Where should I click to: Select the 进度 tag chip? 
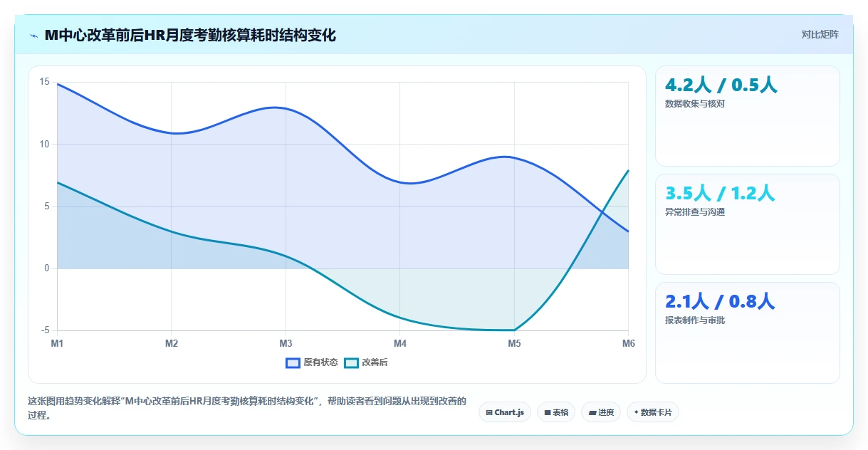[x=601, y=412]
